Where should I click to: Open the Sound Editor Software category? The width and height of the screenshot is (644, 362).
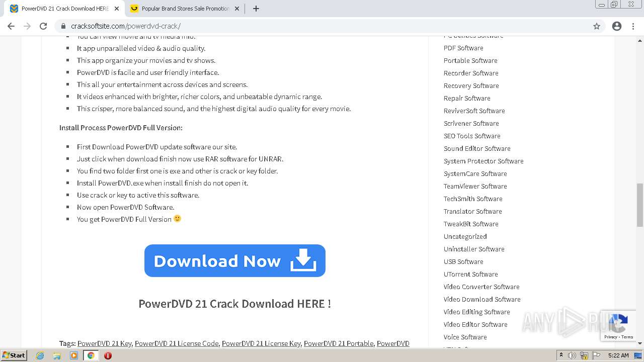[477, 148]
